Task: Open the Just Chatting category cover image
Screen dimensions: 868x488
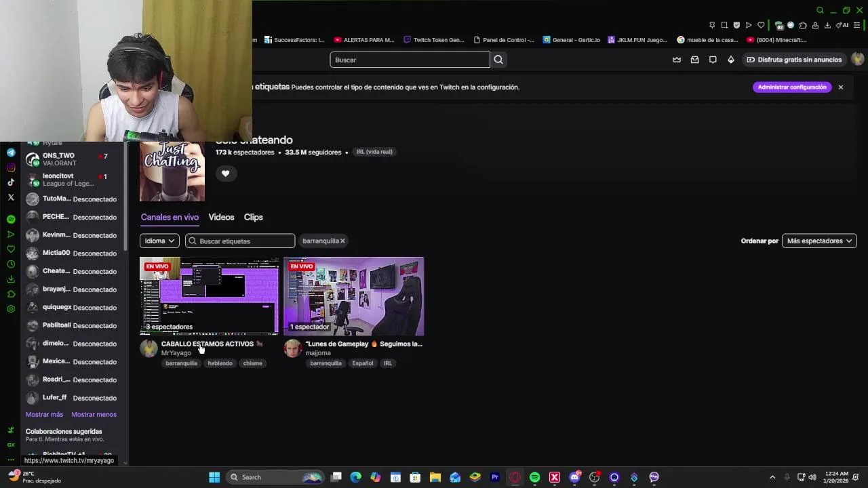Action: [172, 171]
